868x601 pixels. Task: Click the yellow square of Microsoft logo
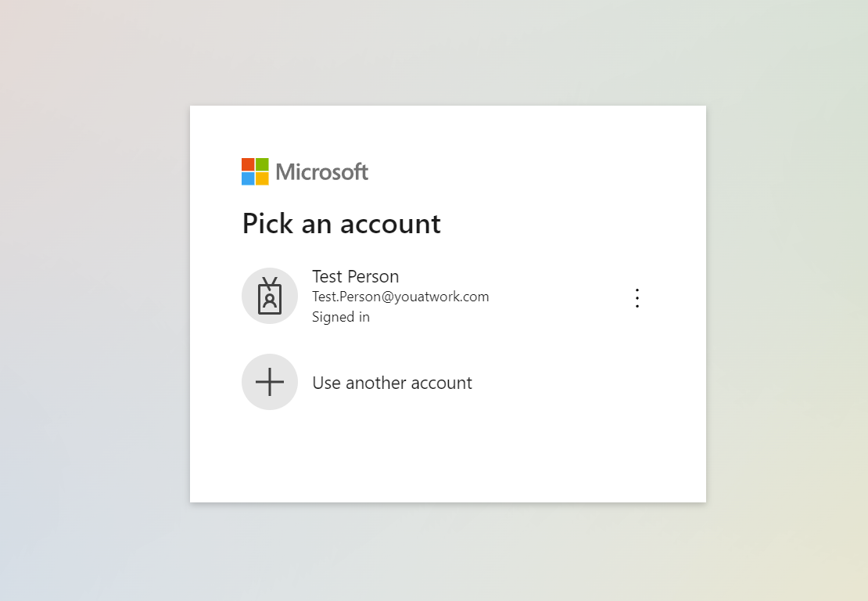tap(263, 178)
